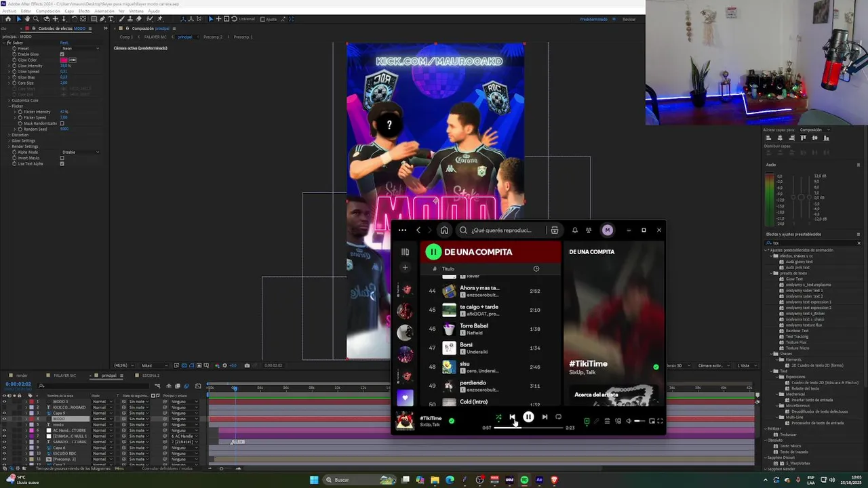Click Comp 1 in composition breadcrumb

126,37
